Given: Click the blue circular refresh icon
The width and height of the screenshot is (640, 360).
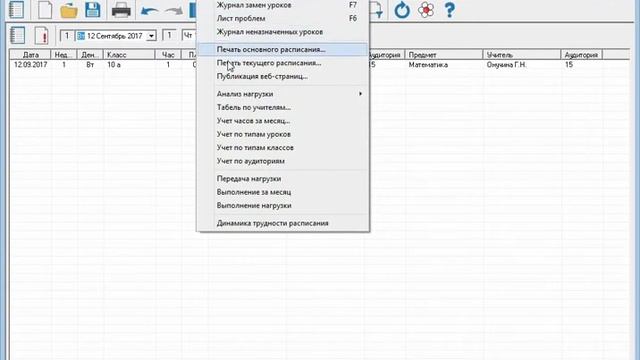Looking at the screenshot, I should click(x=402, y=10).
